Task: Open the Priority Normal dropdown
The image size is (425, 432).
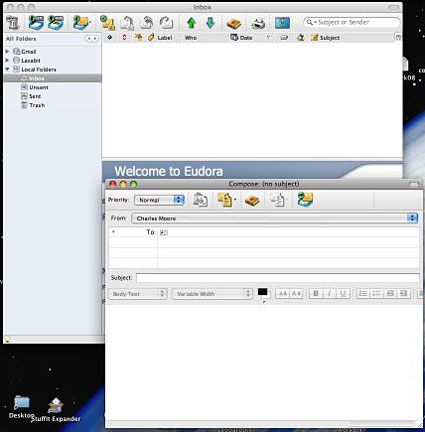Action: pos(159,200)
